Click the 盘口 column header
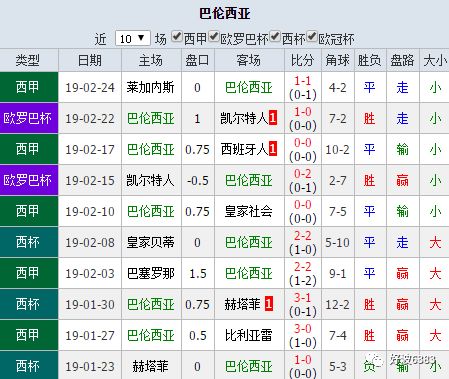 (x=197, y=61)
